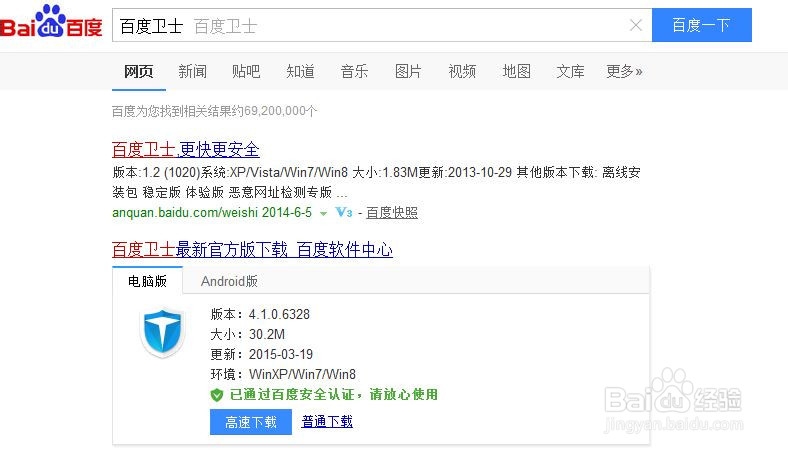Expand the small dropdown arrow beside the URL date
Viewport: 788px width, 452px height.
click(324, 214)
